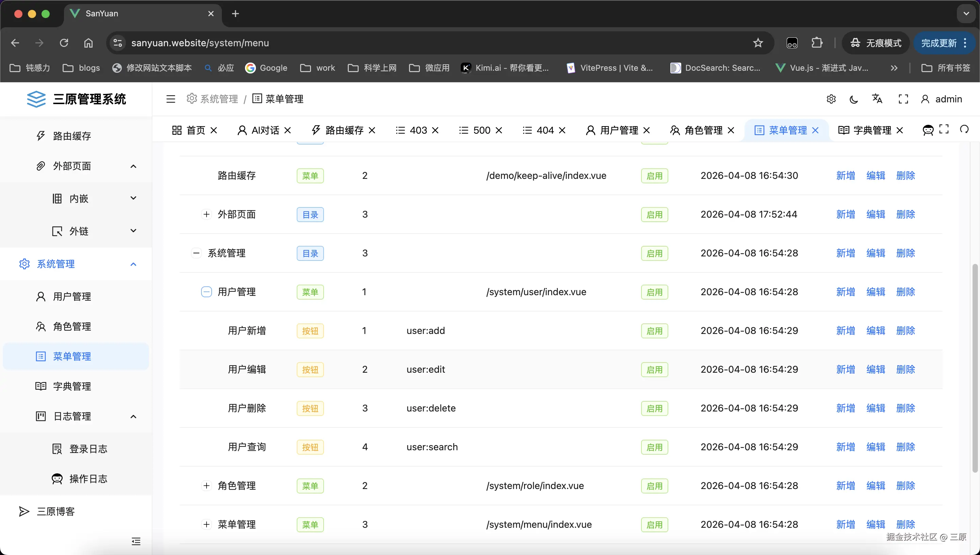
Task: Expand the 外部页面 table row
Action: click(x=206, y=214)
